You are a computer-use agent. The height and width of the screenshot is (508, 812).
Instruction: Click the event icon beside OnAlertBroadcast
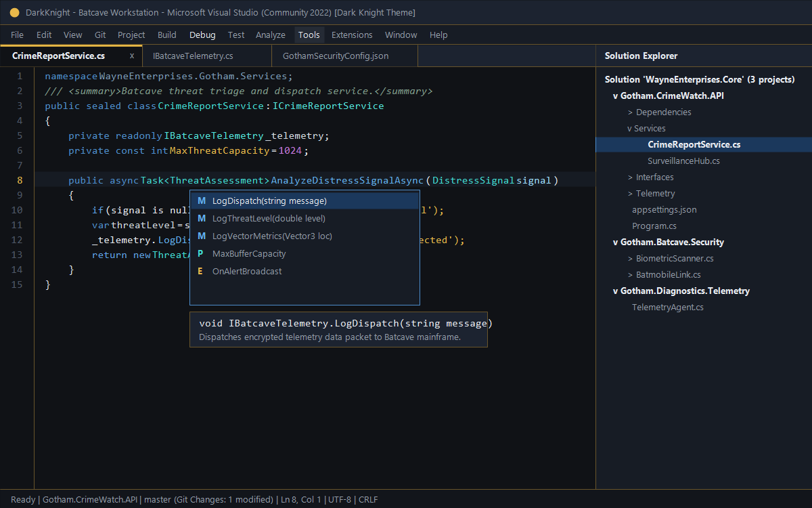[x=200, y=272]
